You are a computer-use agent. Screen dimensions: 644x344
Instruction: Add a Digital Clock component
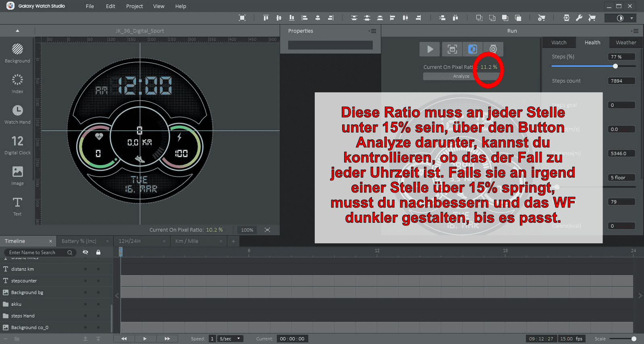(17, 145)
